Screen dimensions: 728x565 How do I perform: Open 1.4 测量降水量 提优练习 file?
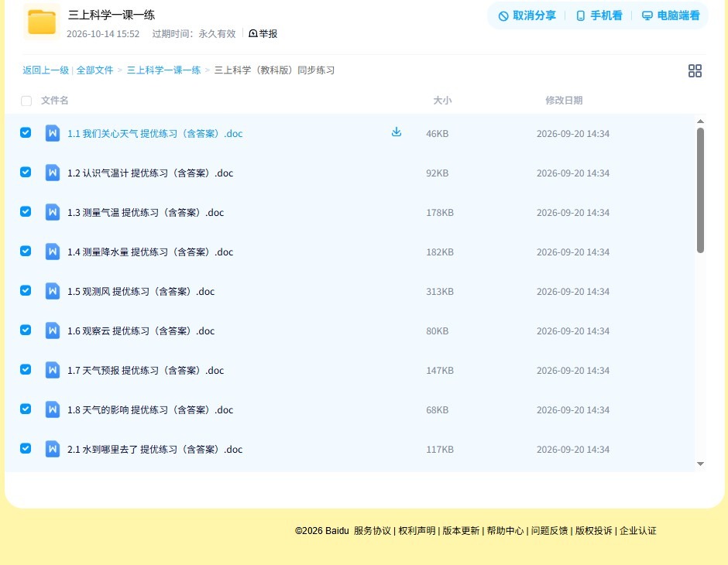coord(150,252)
